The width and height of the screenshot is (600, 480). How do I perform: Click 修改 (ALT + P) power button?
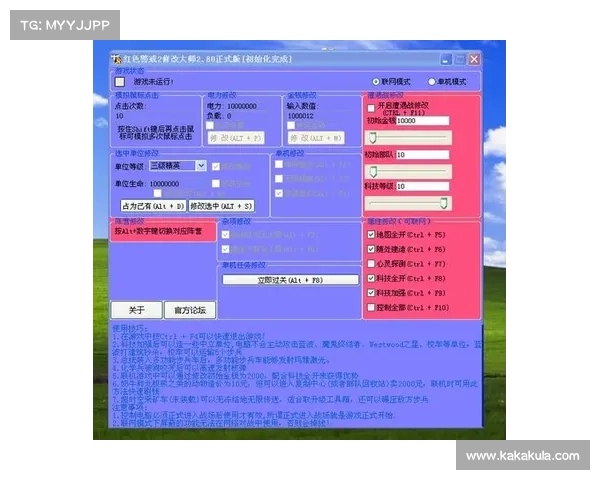(x=236, y=138)
